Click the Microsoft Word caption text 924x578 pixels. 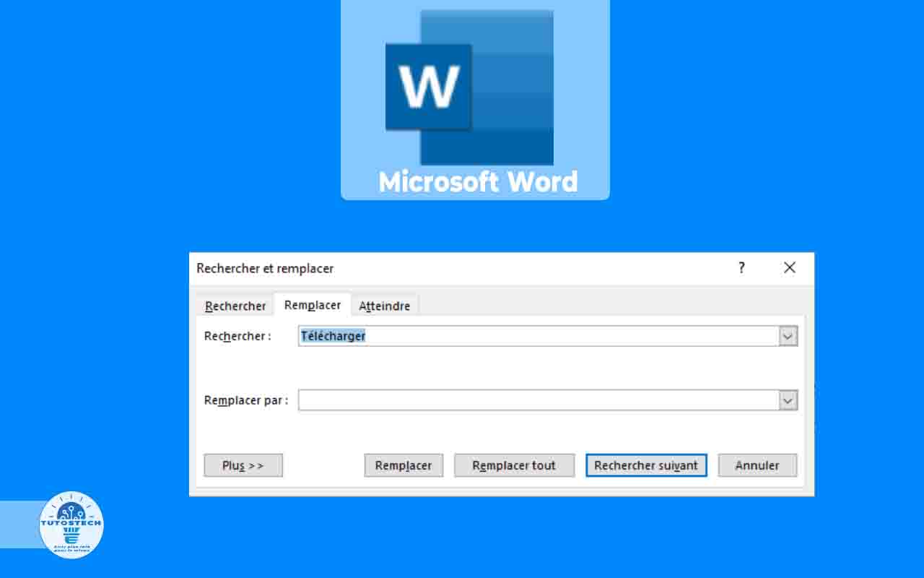pos(478,182)
